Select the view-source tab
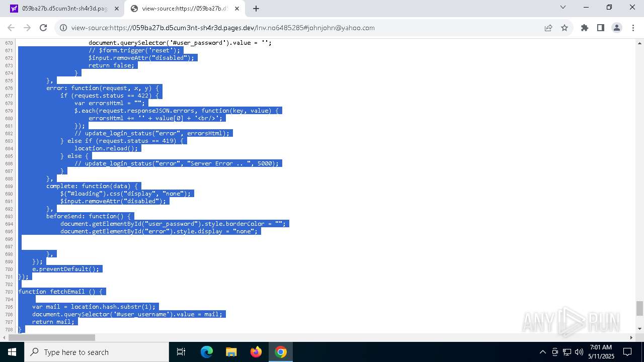Image resolution: width=644 pixels, height=362 pixels. (184, 9)
